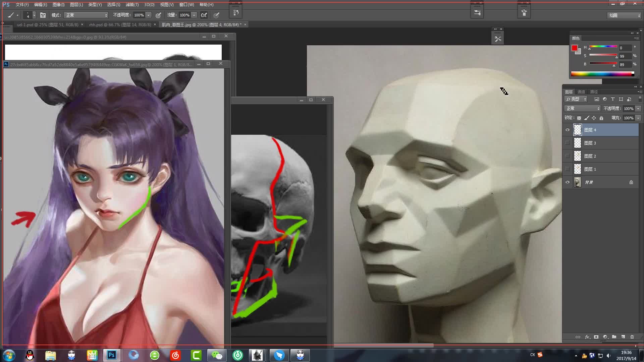Screen dimensions: 644x362
Task: Open the collapsed Tool Presets panel icon
Action: click(x=498, y=39)
